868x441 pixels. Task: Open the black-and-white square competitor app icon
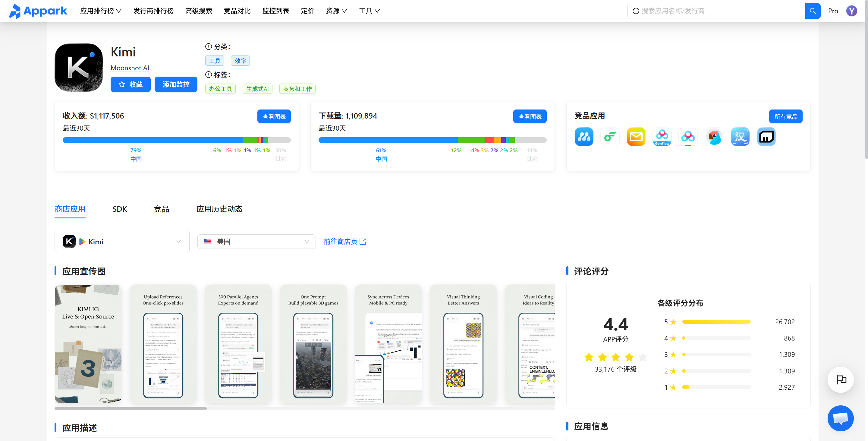766,137
